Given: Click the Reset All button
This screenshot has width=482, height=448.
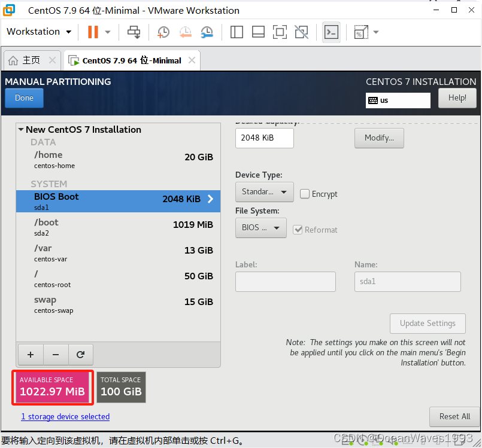Looking at the screenshot, I should click(454, 417).
